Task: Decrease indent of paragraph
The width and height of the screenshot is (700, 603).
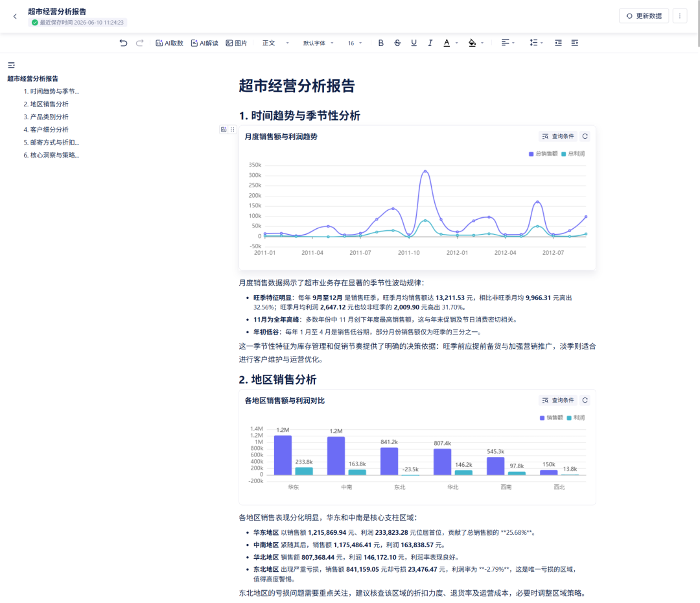Action: [558, 43]
